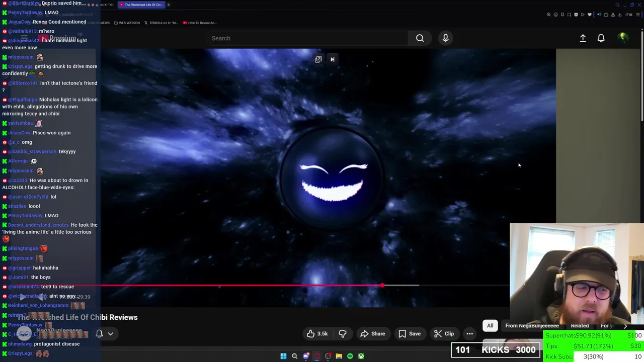Viewport: 644px width, 362px height.
Task: Click the video progress scrubber handle
Action: 382,286
